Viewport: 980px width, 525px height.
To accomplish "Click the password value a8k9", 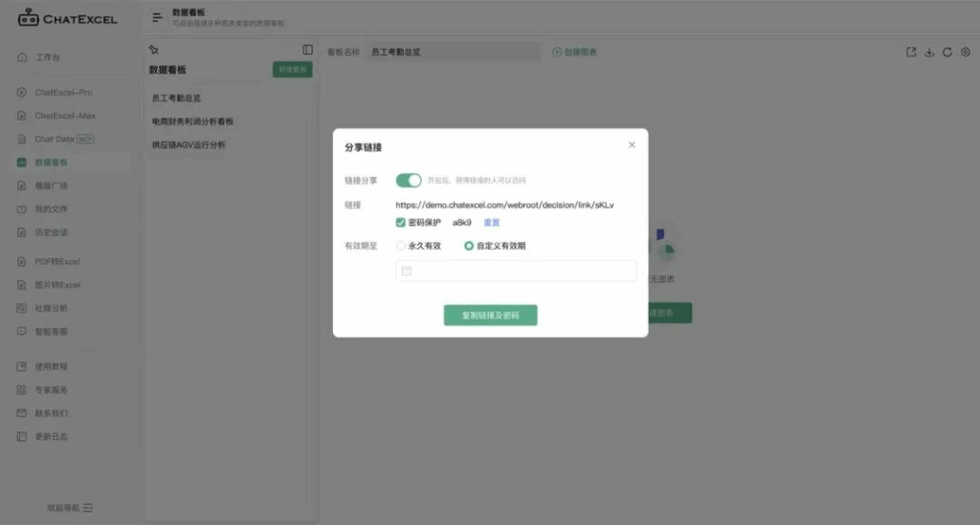I will click(462, 222).
